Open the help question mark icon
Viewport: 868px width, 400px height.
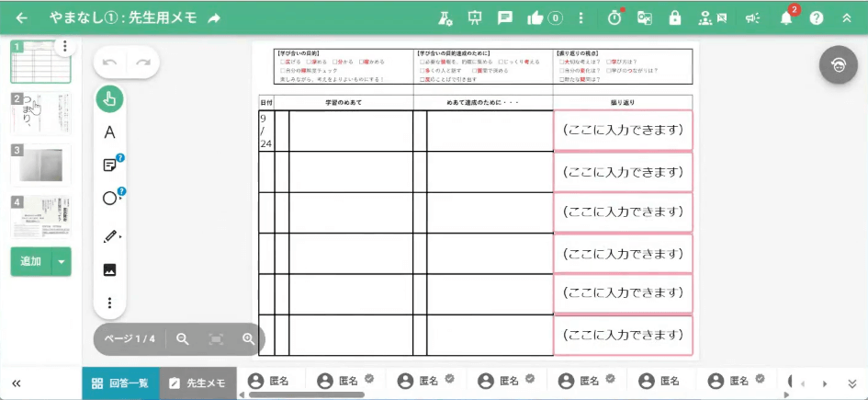816,18
